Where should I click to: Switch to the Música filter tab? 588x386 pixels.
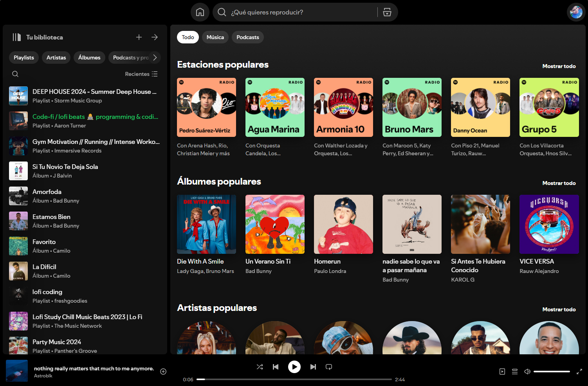pyautogui.click(x=215, y=37)
